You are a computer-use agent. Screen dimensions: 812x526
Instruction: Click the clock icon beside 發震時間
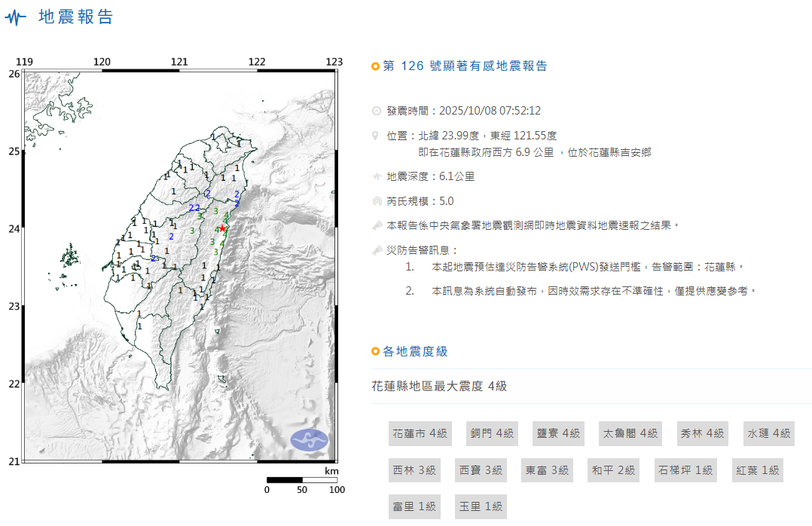click(377, 111)
